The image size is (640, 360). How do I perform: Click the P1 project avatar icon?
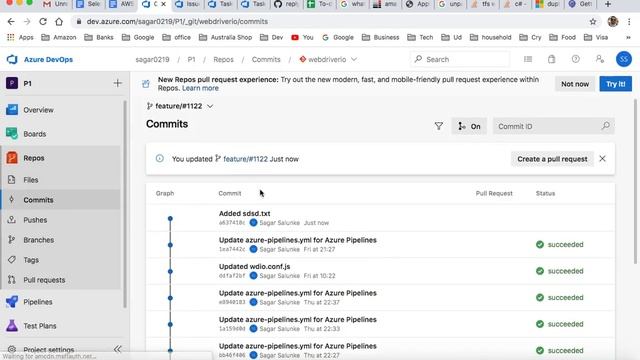tap(12, 83)
